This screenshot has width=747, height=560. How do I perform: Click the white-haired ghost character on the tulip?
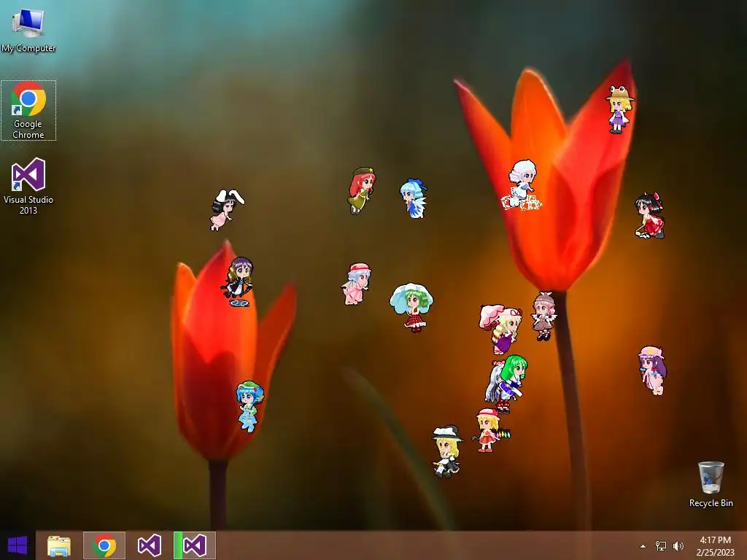coord(522,184)
